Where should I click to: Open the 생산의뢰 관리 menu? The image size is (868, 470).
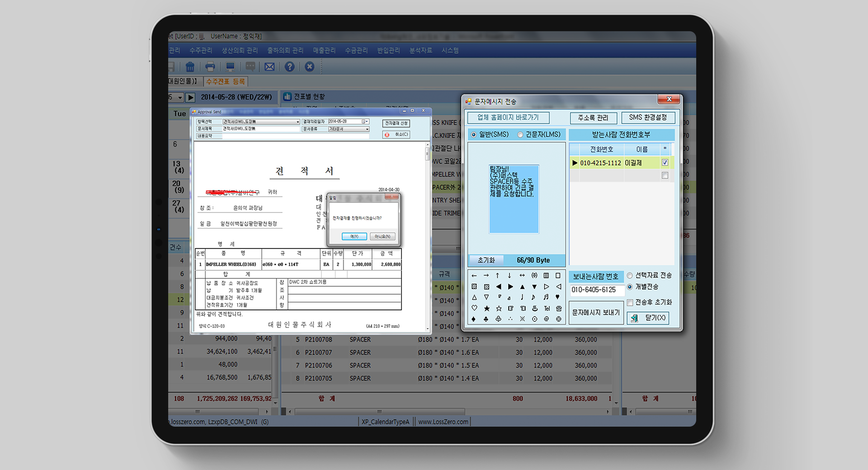point(240,51)
